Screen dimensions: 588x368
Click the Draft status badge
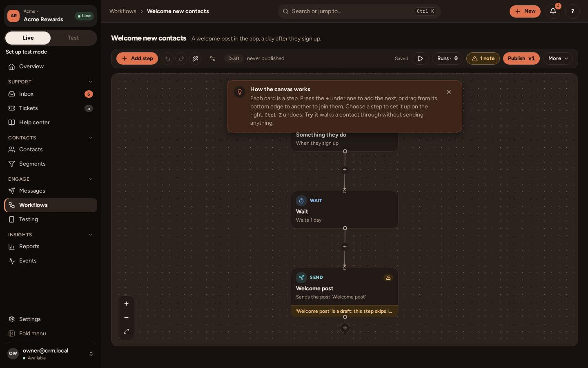click(x=234, y=58)
